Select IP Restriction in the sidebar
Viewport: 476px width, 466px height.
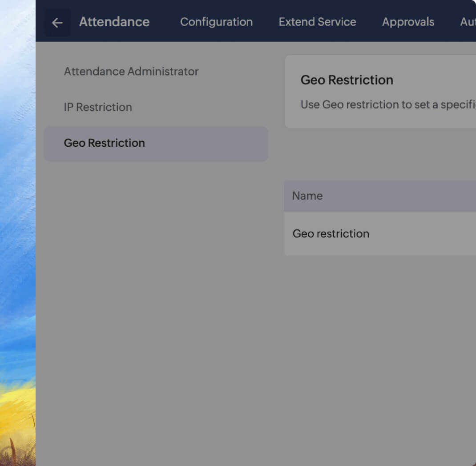click(x=98, y=107)
